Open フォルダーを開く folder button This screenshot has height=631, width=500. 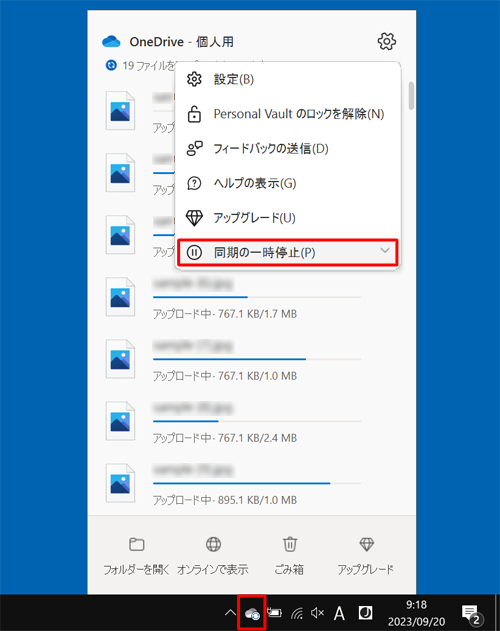[x=136, y=555]
